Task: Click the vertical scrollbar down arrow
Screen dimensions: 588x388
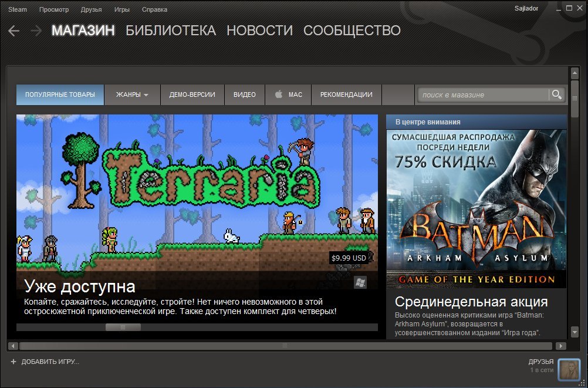Action: (x=575, y=332)
